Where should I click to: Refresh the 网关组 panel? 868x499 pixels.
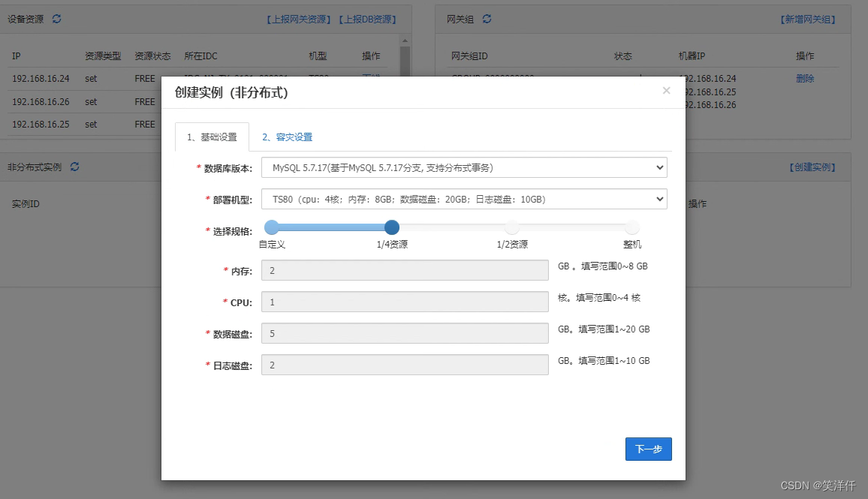click(x=487, y=19)
